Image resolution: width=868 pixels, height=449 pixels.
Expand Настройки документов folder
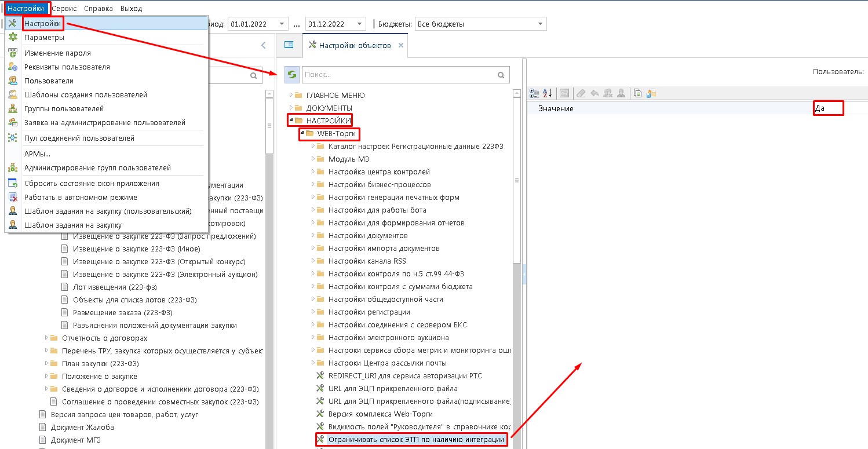(313, 235)
